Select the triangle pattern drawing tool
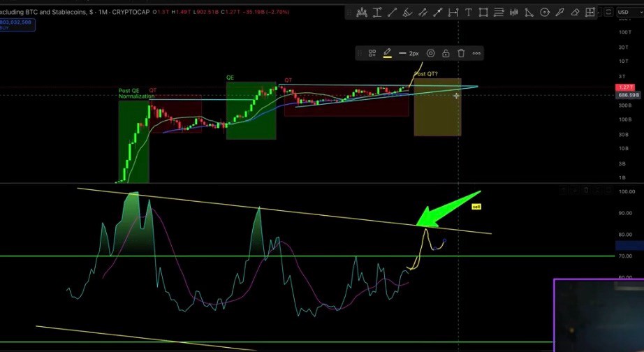 529,13
